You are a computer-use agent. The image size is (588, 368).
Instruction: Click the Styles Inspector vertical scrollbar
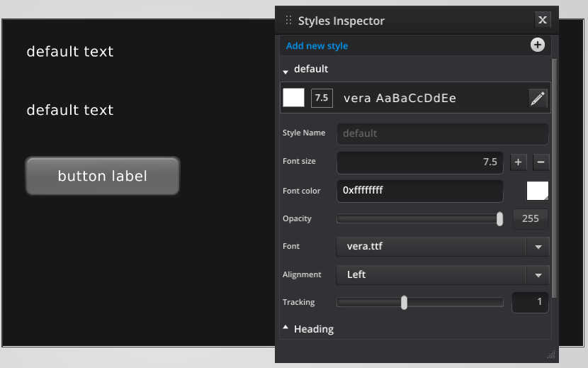tap(554, 179)
